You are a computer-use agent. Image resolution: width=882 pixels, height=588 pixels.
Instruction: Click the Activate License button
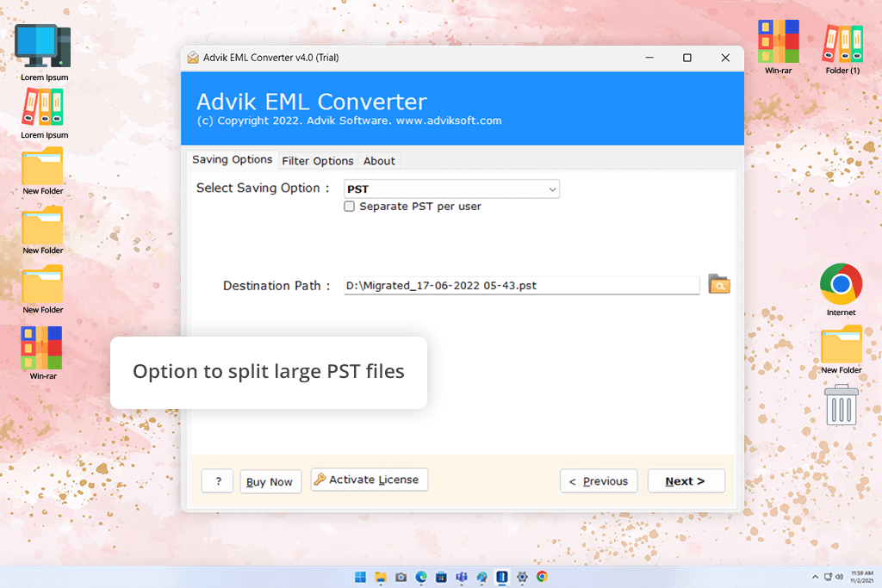click(369, 480)
